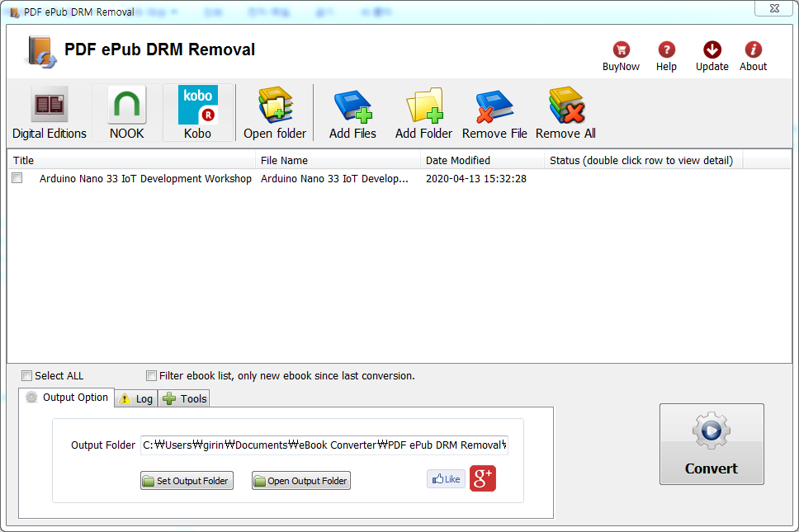Select the title 'Arduino Nano 33 IoT Development Workshop'
The image size is (799, 532).
[145, 179]
